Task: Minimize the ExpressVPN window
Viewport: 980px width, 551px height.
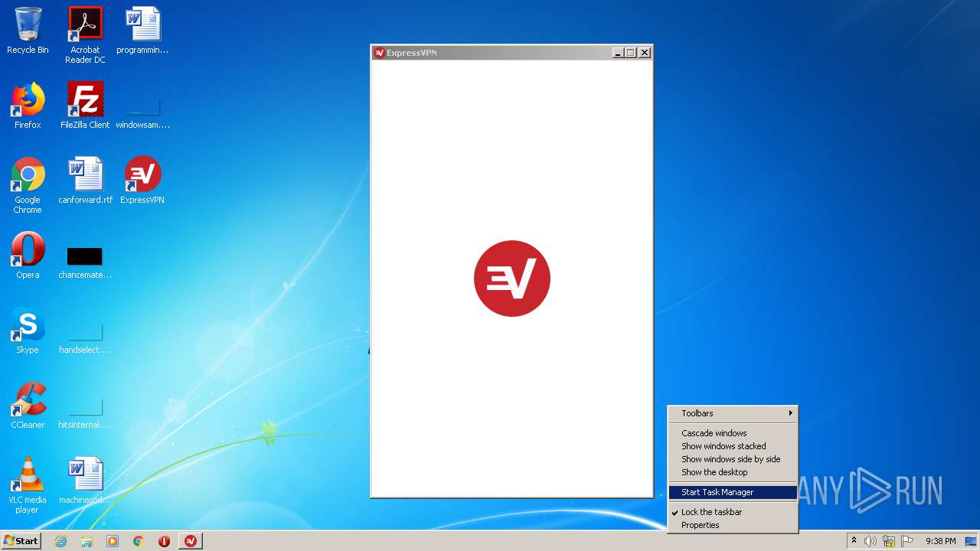Action: pos(618,53)
